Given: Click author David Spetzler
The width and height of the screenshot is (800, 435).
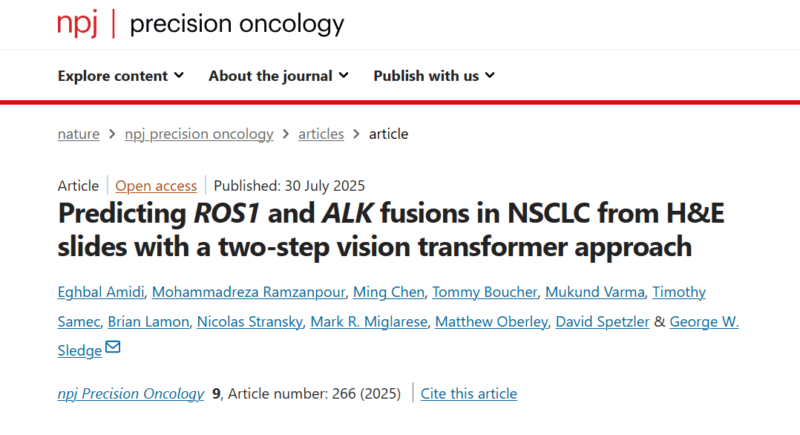Looking at the screenshot, I should point(603,321).
